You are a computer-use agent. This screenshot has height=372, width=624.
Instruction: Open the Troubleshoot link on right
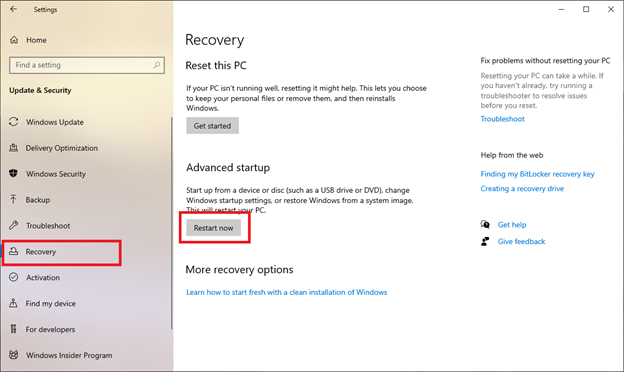tap(502, 119)
